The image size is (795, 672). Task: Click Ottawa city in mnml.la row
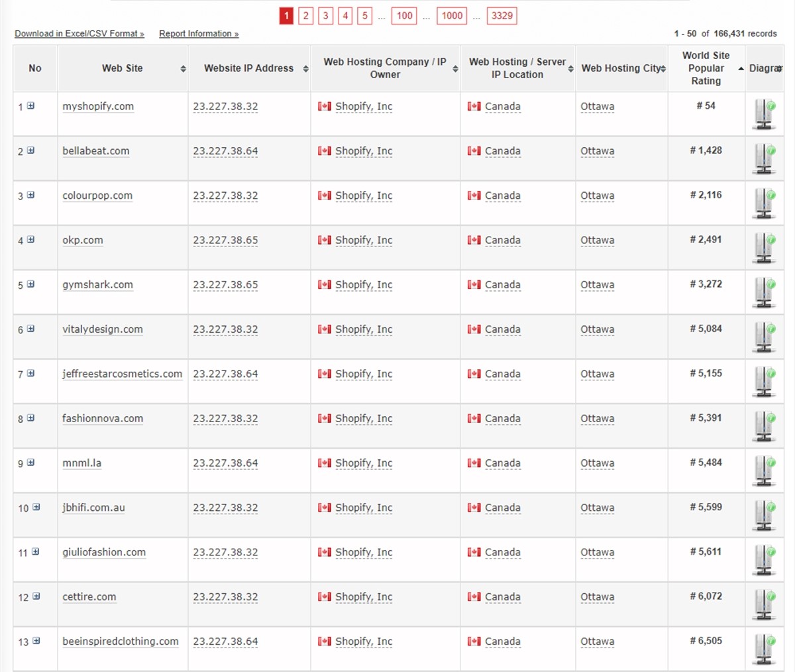point(598,463)
